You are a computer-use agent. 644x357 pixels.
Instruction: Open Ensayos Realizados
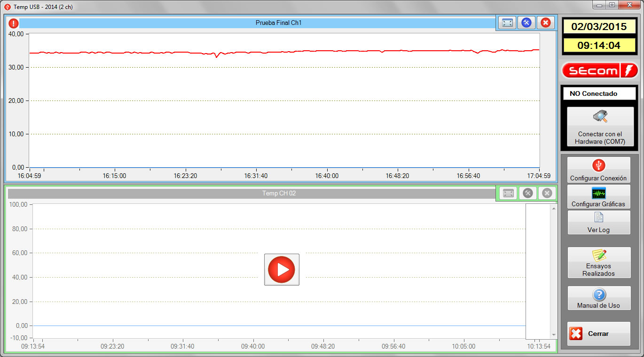(x=598, y=262)
